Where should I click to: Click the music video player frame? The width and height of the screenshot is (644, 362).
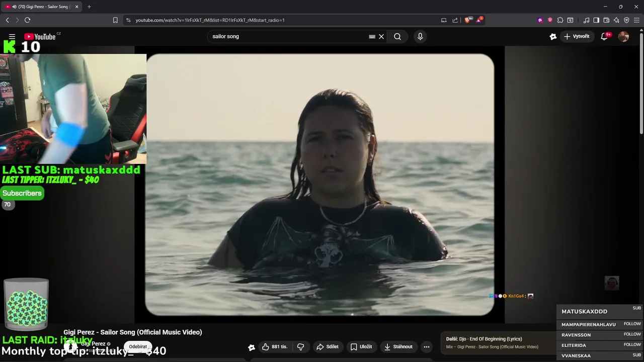(319, 185)
